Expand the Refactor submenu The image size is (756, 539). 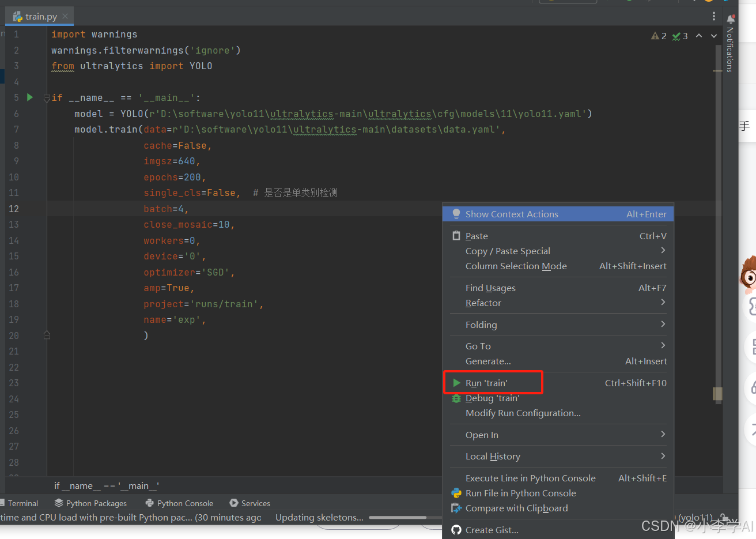(558, 303)
